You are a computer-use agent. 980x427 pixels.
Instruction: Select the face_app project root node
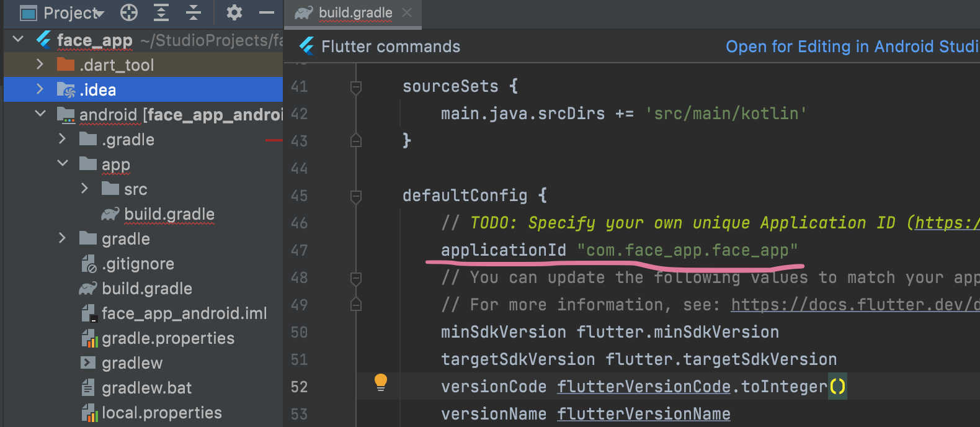143,40
